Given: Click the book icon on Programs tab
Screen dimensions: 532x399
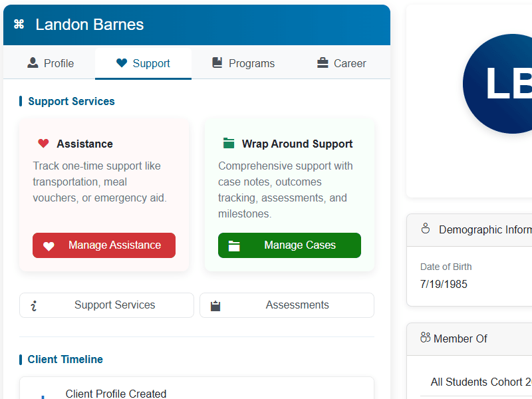Looking at the screenshot, I should [x=217, y=63].
